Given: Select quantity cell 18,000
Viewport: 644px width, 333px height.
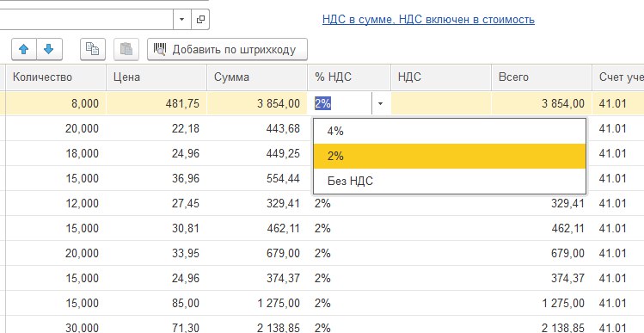Looking at the screenshot, I should pyautogui.click(x=56, y=153).
